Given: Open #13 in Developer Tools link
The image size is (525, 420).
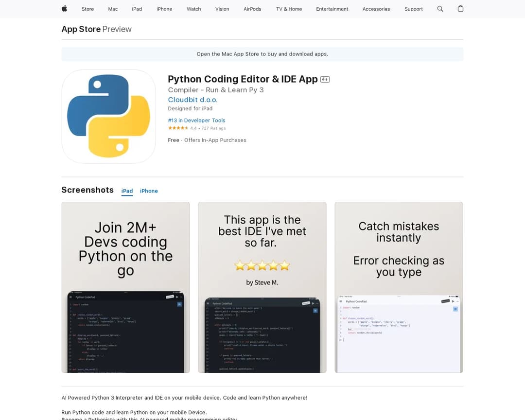Looking at the screenshot, I should click(196, 120).
